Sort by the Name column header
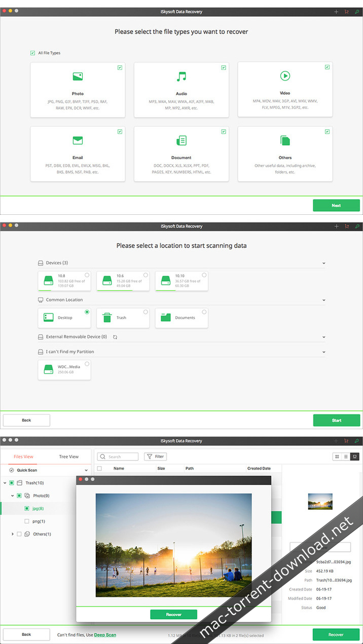Viewport: 363px width, 644px height. coord(119,469)
